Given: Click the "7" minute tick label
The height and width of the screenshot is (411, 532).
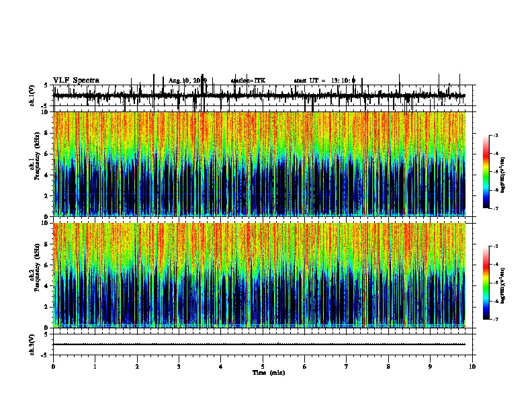Looking at the screenshot, I should [x=347, y=367].
